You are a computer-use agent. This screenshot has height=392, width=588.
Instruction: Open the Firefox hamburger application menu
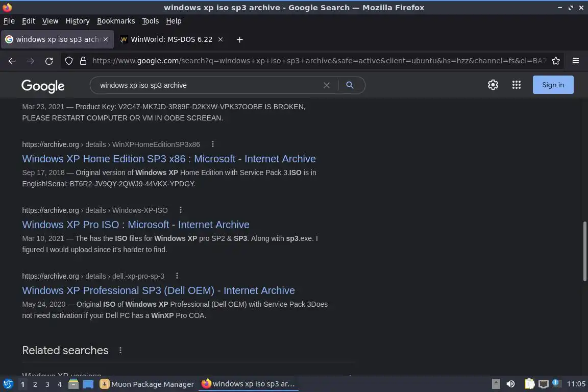tap(576, 61)
